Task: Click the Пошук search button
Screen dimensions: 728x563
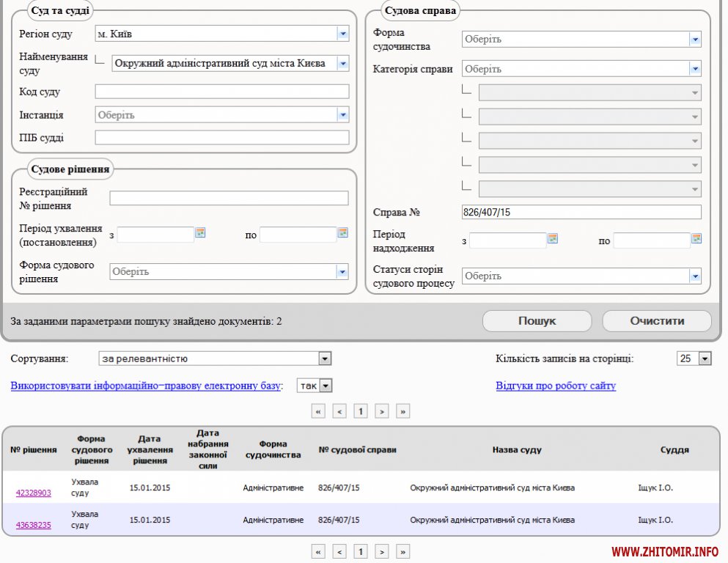Action: (x=537, y=321)
